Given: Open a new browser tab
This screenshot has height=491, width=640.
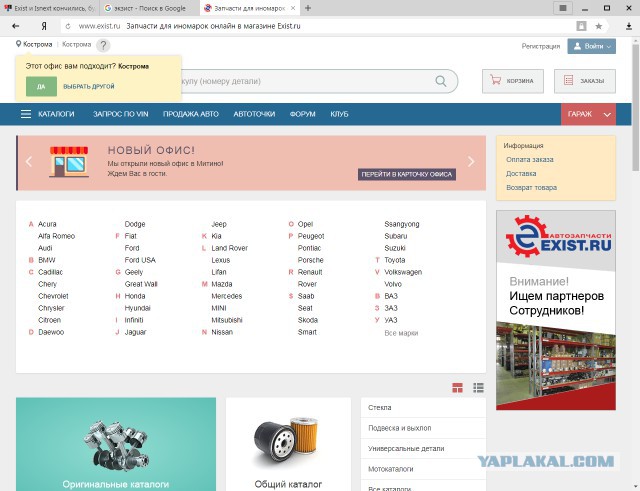Looking at the screenshot, I should click(x=308, y=8).
